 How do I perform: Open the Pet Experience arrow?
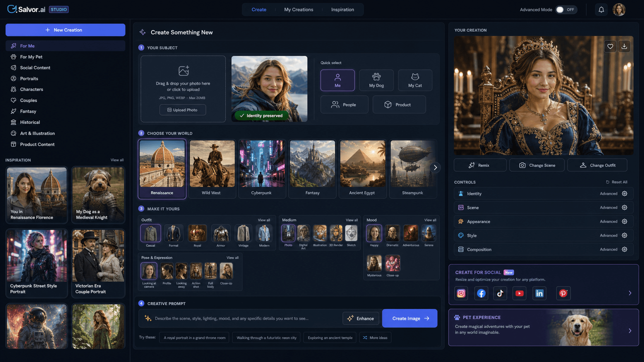(630, 331)
